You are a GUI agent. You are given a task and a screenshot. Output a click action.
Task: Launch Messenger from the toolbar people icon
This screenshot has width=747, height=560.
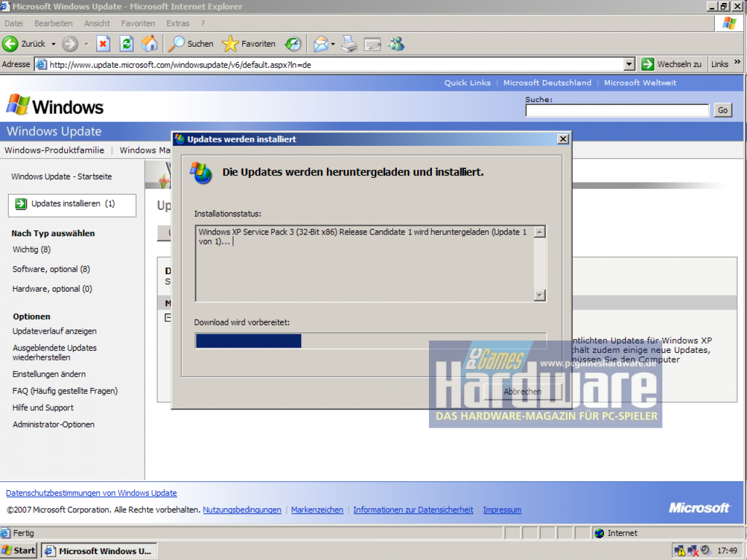coord(397,44)
